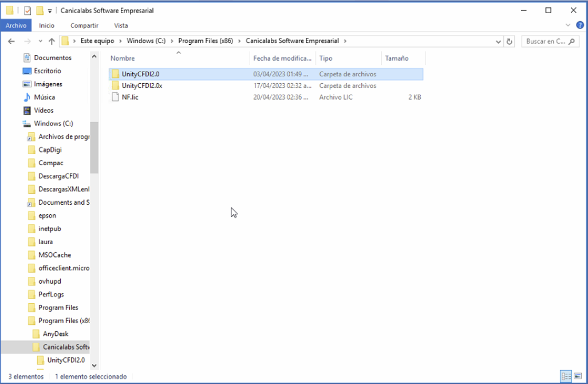
Task: Click 'Windows (C:)' breadcrumb in address bar
Action: coord(146,41)
